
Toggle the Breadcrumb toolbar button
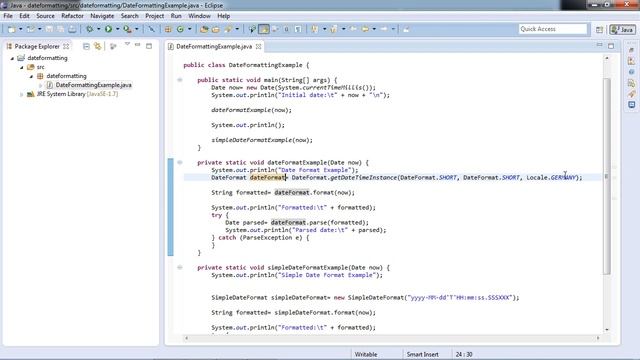pyautogui.click(x=252, y=29)
